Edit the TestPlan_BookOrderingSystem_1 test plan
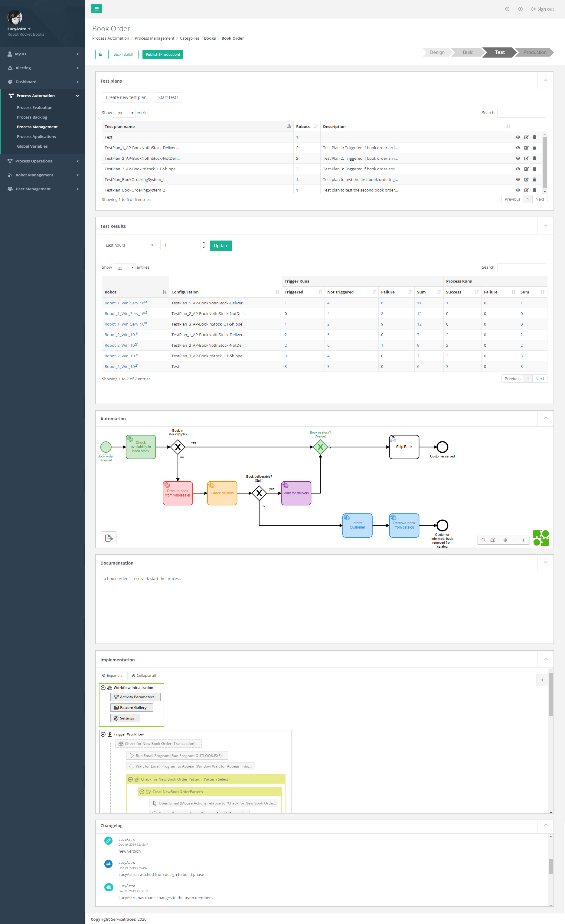 526,180
